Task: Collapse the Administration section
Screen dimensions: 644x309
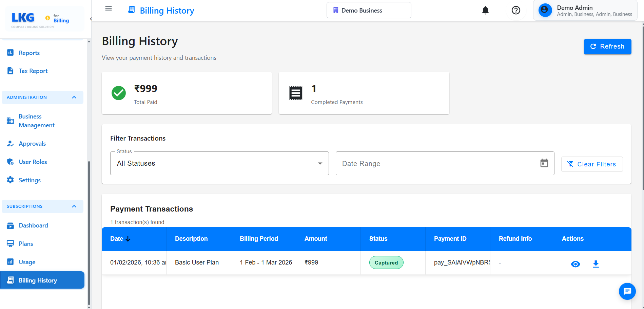Action: point(74,97)
